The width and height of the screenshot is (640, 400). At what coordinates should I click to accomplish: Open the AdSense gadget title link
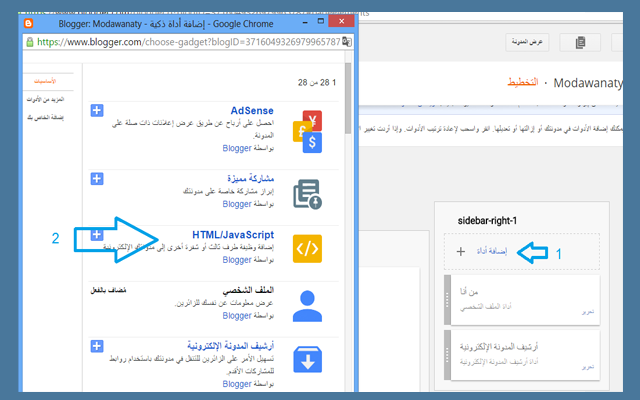[x=252, y=111]
